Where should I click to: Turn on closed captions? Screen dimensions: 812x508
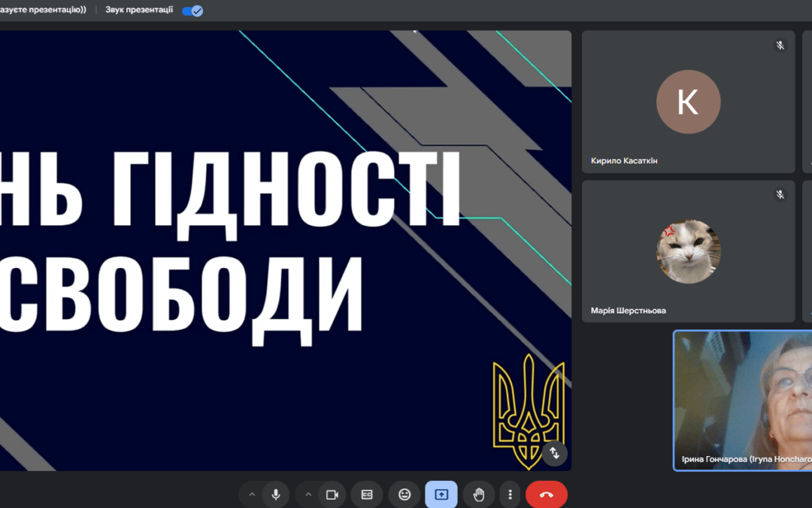click(367, 495)
